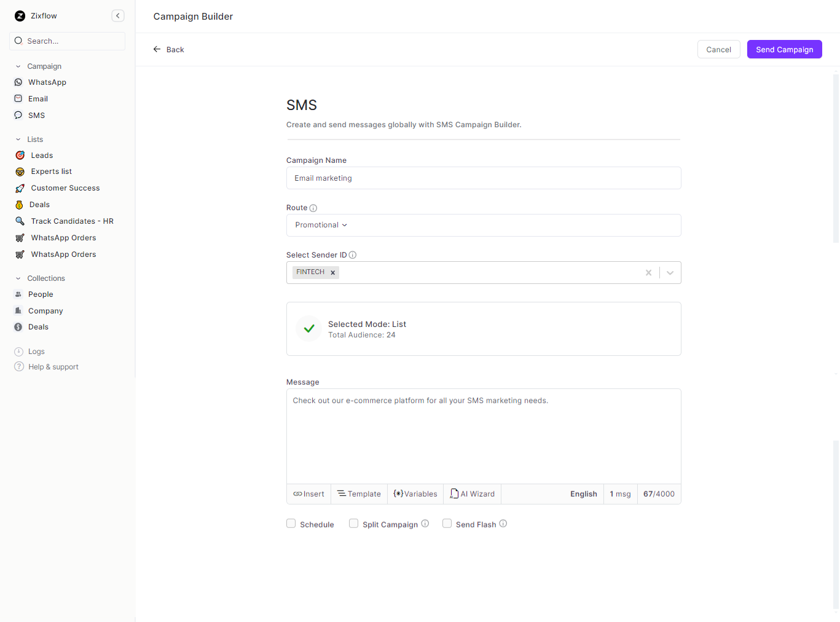Image resolution: width=840 pixels, height=622 pixels.
Task: Open WhatsApp campaign icon in sidebar
Action: pyautogui.click(x=18, y=82)
